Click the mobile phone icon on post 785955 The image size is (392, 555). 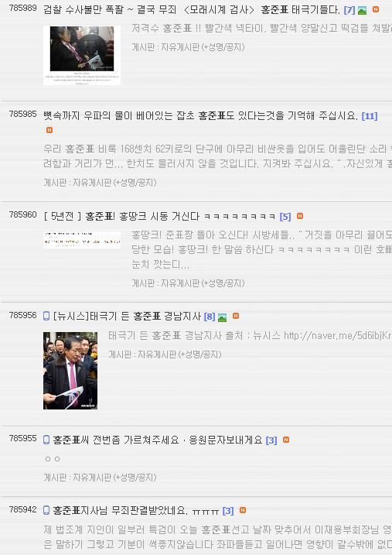pyautogui.click(x=46, y=440)
